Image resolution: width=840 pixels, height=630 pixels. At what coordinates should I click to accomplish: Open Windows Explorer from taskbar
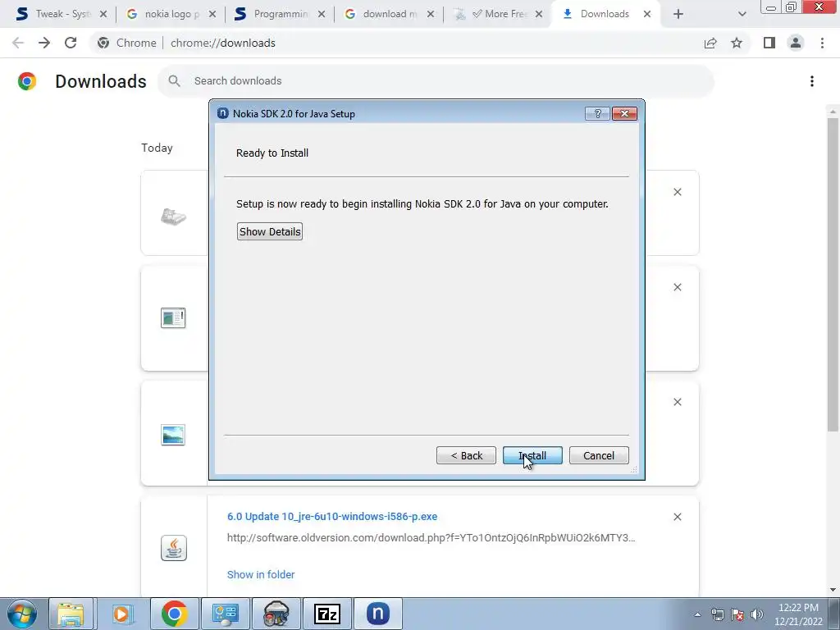pos(71,614)
